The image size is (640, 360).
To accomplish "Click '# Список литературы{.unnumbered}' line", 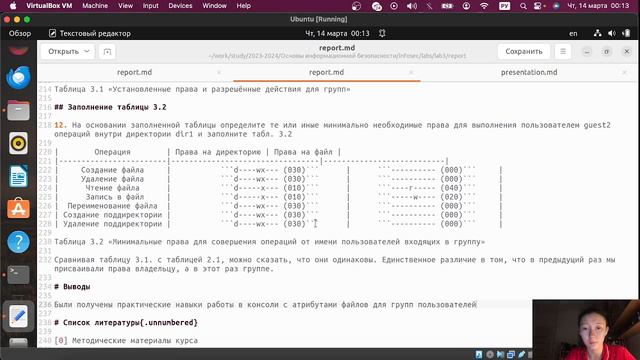I will pos(126,322).
